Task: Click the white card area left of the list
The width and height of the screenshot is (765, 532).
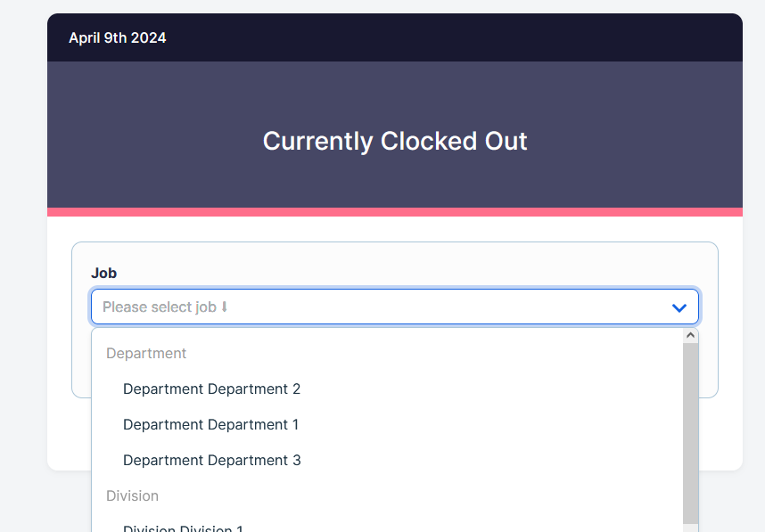Action: click(69, 434)
